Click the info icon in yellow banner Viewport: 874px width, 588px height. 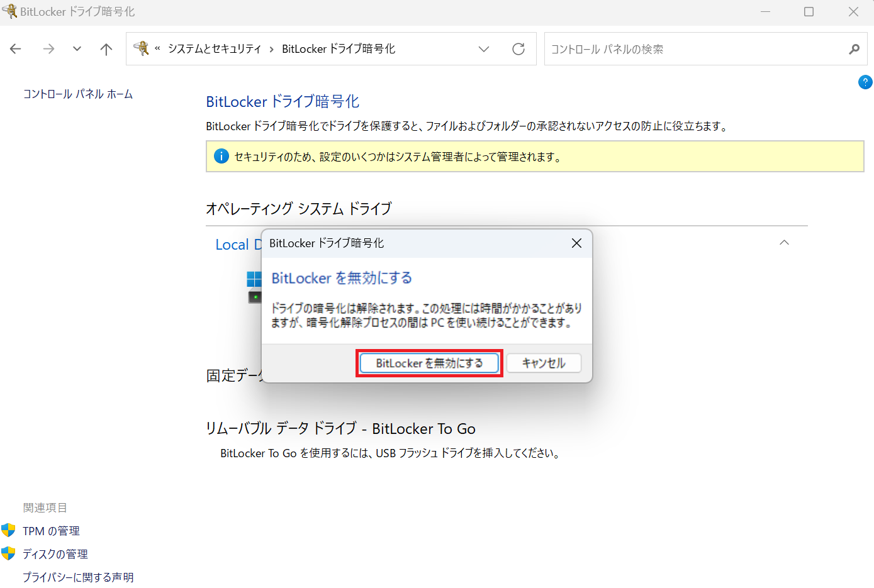click(221, 156)
